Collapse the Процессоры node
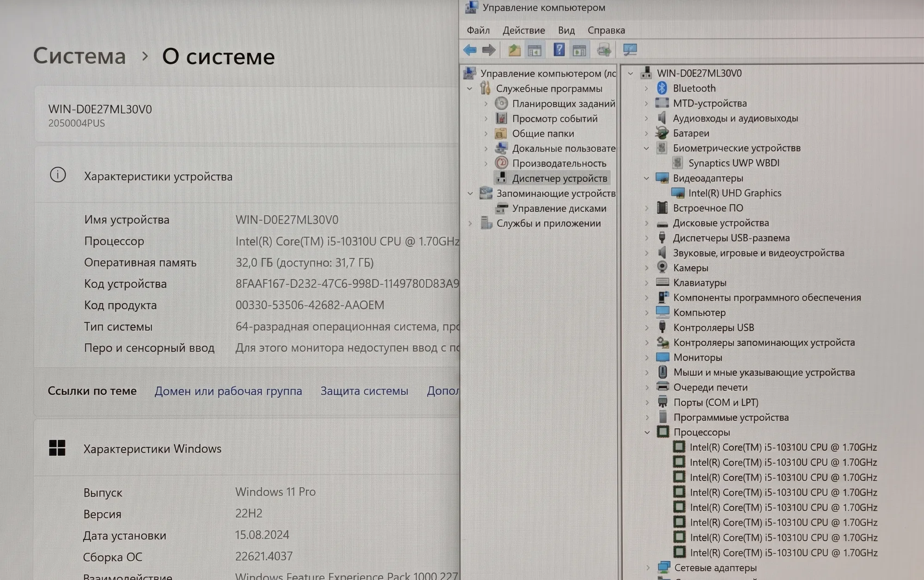This screenshot has width=924, height=580. (x=647, y=433)
